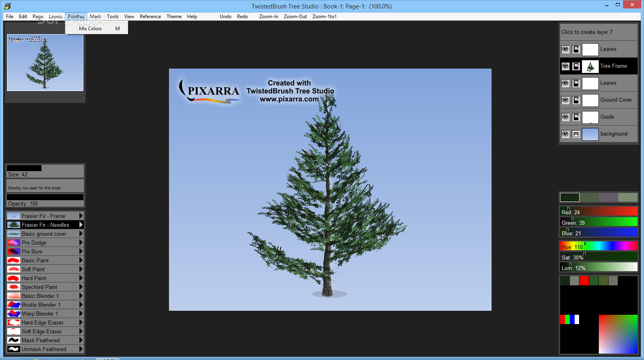Click the brush Opacity bar
The width and height of the screenshot is (644, 360).
point(45,200)
